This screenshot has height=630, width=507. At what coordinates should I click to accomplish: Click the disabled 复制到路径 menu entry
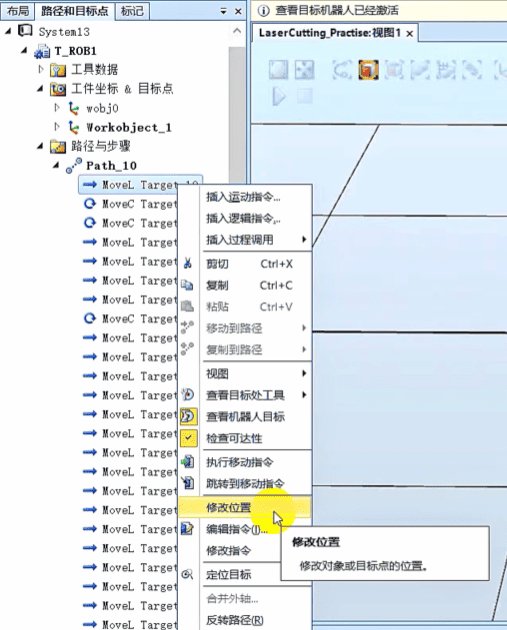(245, 350)
